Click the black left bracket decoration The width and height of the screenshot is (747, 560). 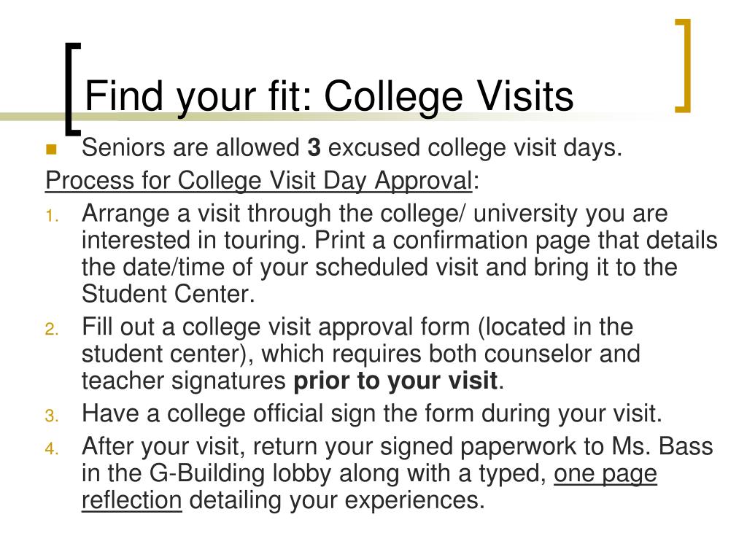(72, 87)
